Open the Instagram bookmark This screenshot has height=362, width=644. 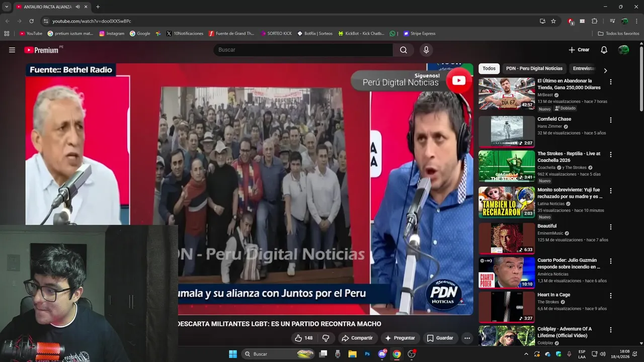112,34
